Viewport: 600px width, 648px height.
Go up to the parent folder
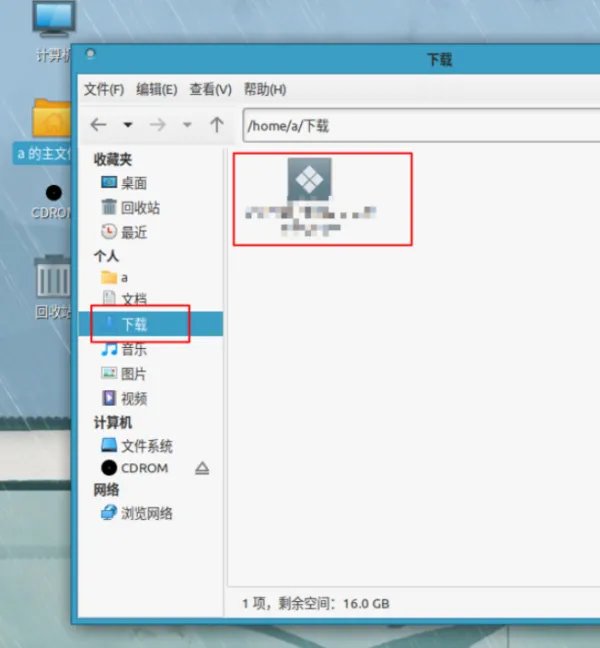217,124
